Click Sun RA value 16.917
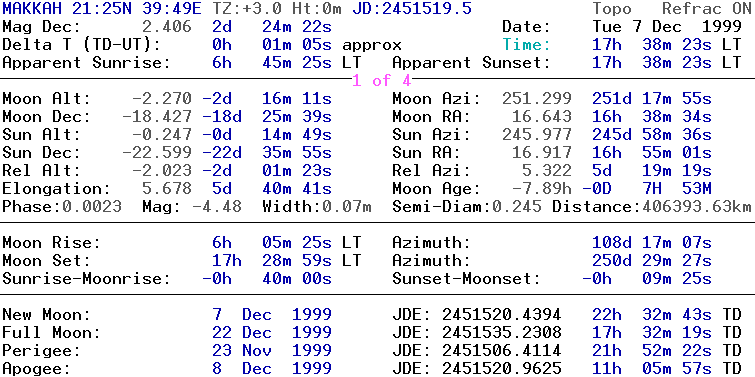This screenshot has width=755, height=377. (542, 153)
